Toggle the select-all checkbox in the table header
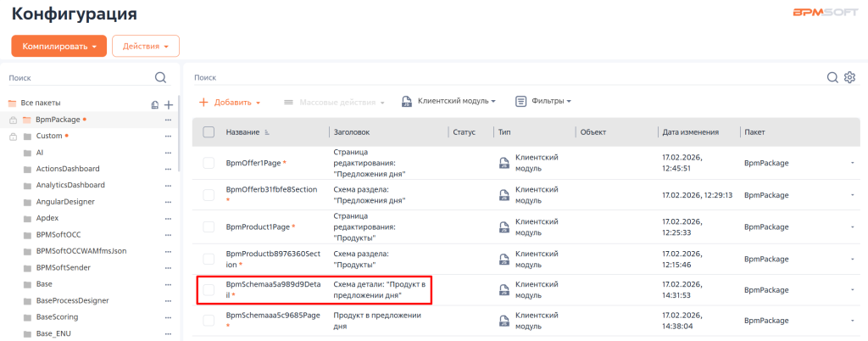The width and height of the screenshot is (868, 341). click(209, 132)
